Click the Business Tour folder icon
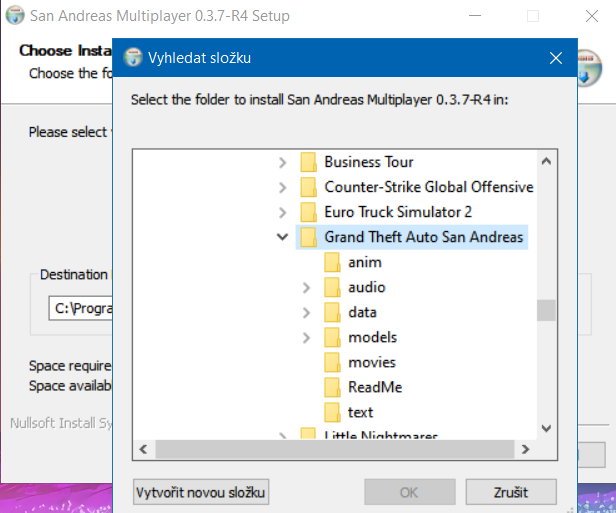The width and height of the screenshot is (616, 513). (x=308, y=162)
